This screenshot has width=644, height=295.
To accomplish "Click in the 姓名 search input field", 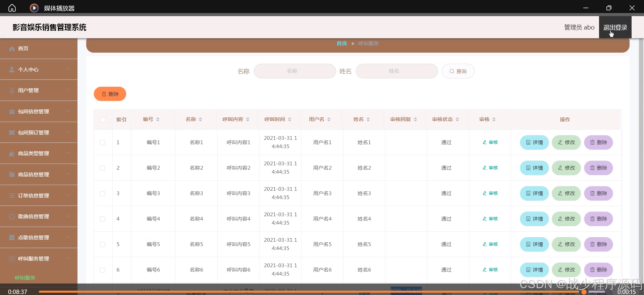I will click(x=397, y=71).
